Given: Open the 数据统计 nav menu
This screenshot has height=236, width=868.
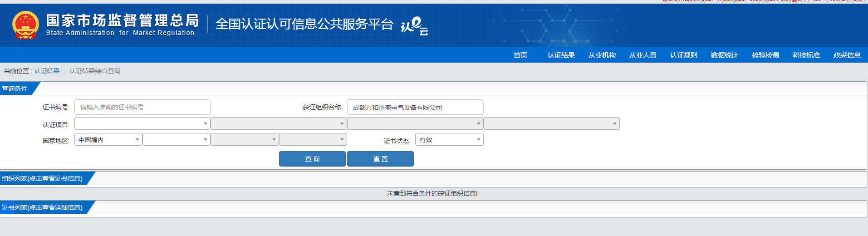Looking at the screenshot, I should (x=725, y=55).
